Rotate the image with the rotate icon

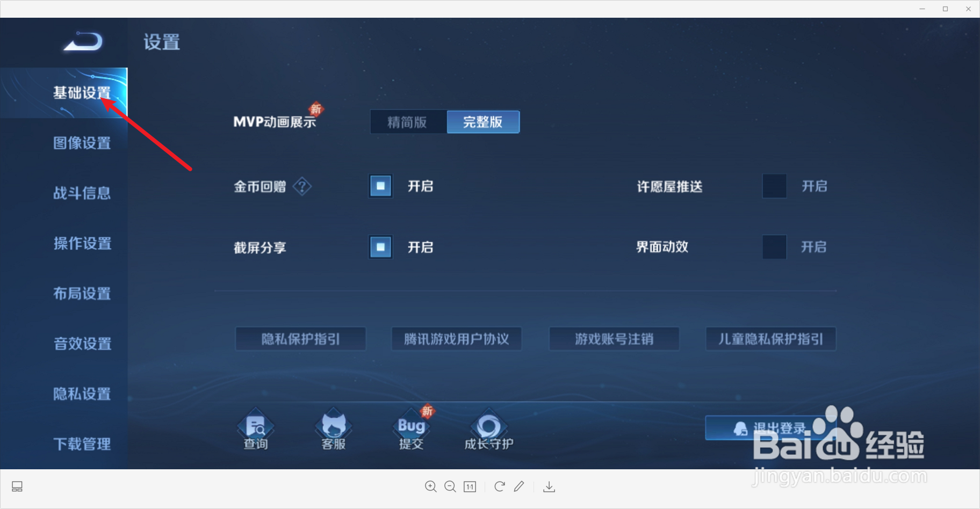point(500,486)
